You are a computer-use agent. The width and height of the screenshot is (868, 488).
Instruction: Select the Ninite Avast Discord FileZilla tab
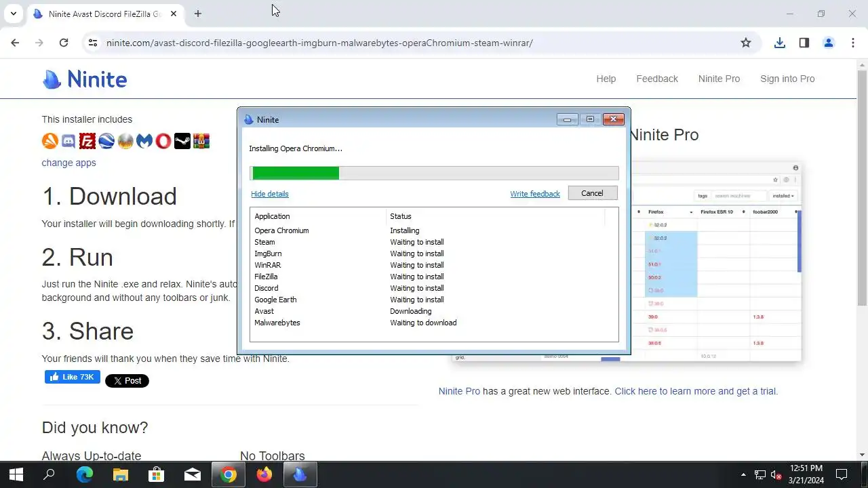105,14
